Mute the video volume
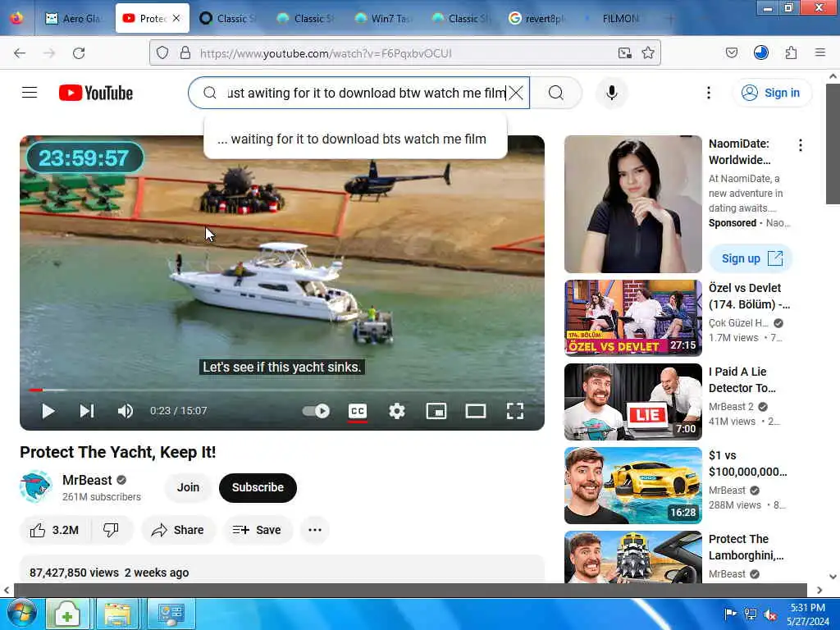This screenshot has height=630, width=840. pos(126,411)
